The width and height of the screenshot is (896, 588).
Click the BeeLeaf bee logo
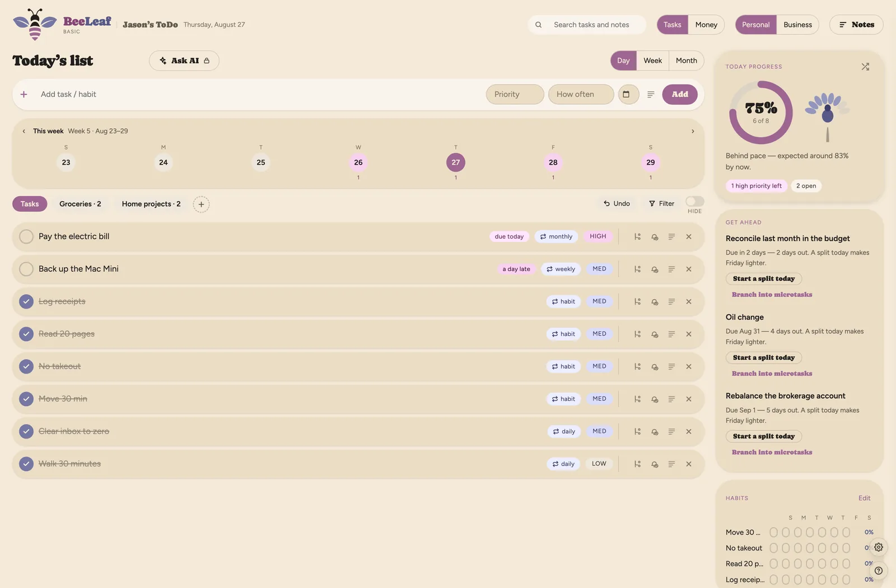pyautogui.click(x=35, y=25)
